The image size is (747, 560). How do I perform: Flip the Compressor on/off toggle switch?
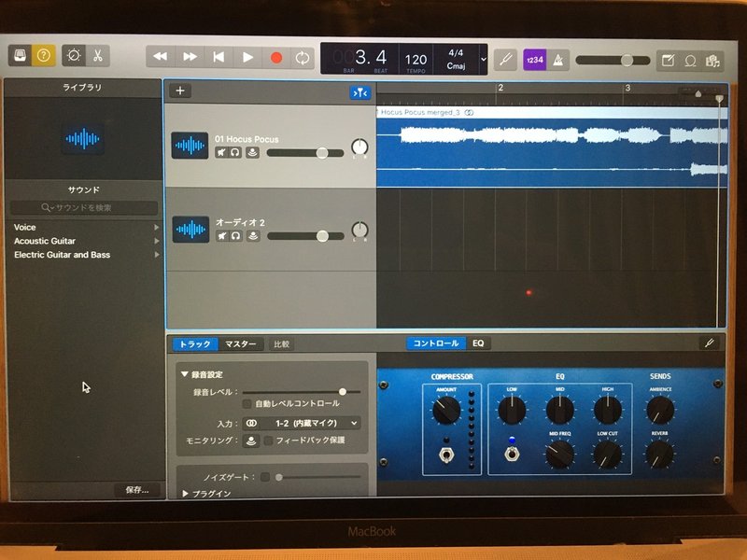[446, 455]
